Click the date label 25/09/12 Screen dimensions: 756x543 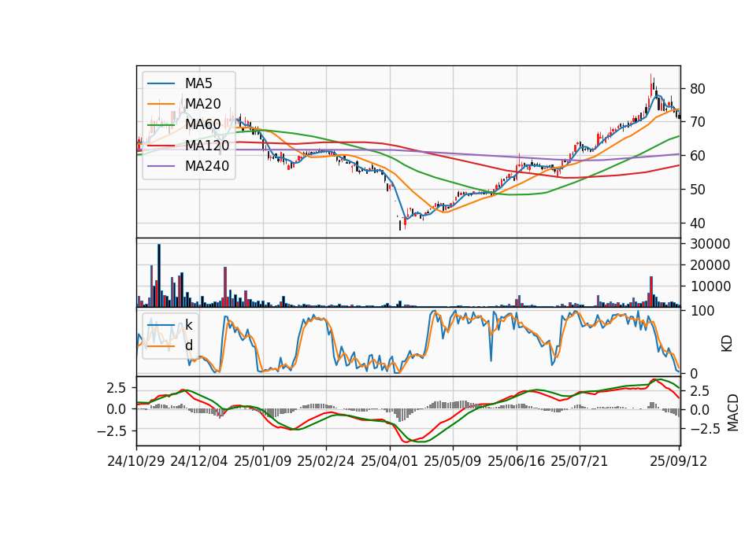tap(679, 461)
